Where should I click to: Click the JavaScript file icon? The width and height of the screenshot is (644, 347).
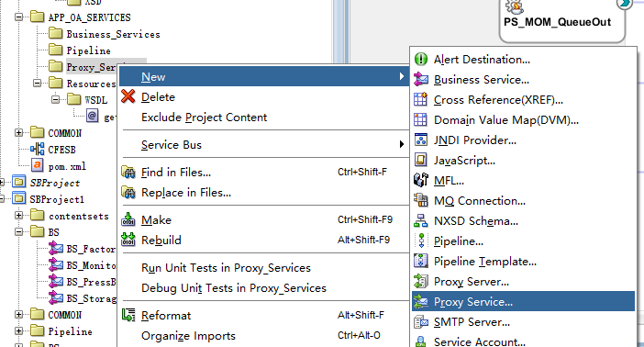point(420,160)
